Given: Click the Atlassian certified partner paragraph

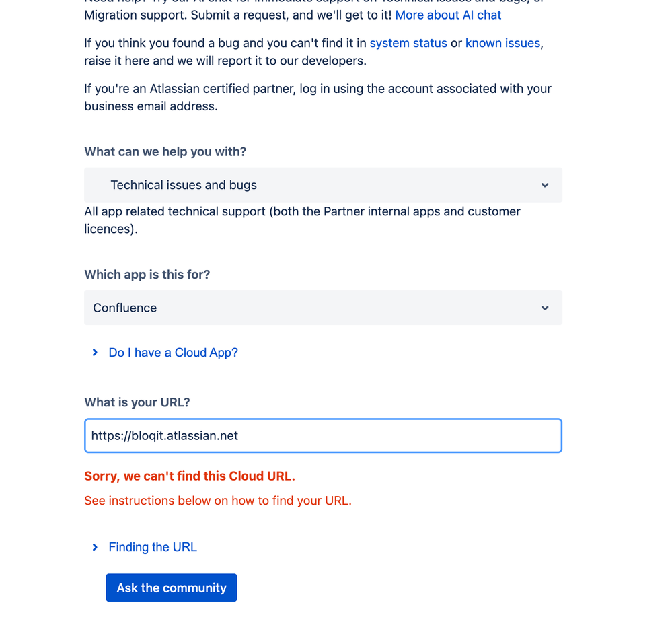Looking at the screenshot, I should [318, 98].
